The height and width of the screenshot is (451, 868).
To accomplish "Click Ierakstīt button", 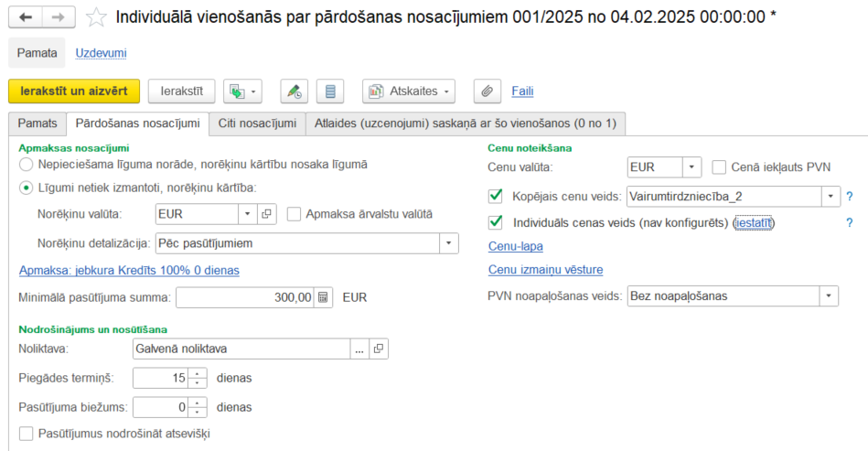I will tap(182, 91).
